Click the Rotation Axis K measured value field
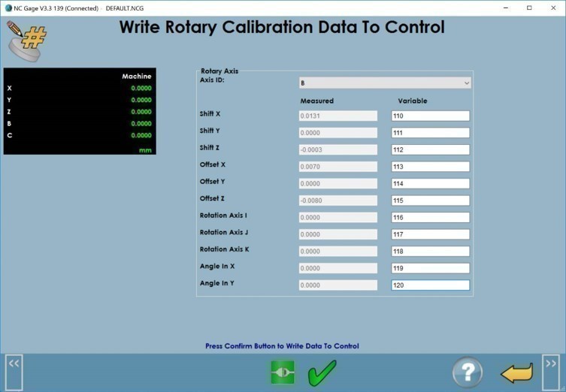This screenshot has width=566, height=392. point(337,252)
